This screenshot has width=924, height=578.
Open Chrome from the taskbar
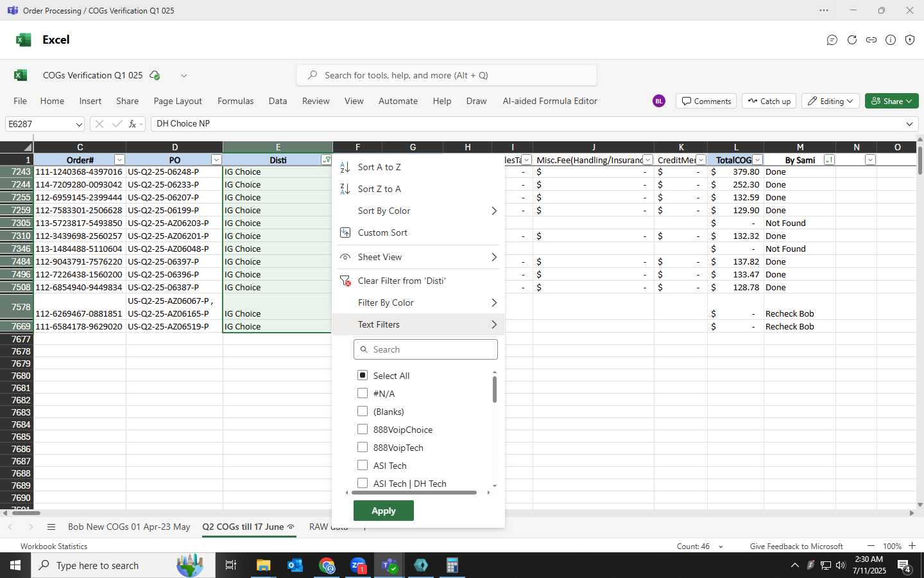click(327, 565)
